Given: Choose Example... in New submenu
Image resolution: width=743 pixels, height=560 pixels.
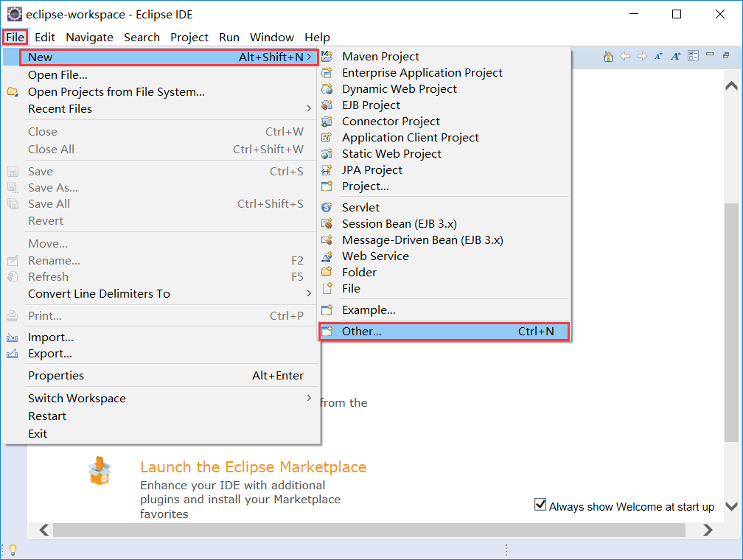Looking at the screenshot, I should [444, 310].
